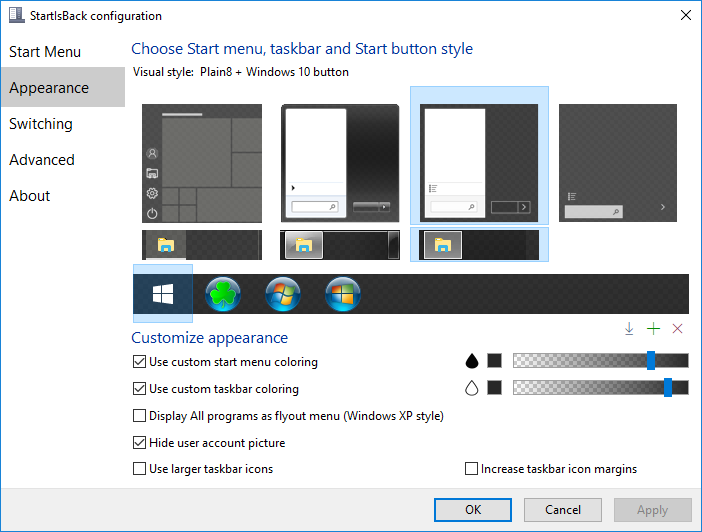Add a custom start button with plus icon

pyautogui.click(x=653, y=329)
